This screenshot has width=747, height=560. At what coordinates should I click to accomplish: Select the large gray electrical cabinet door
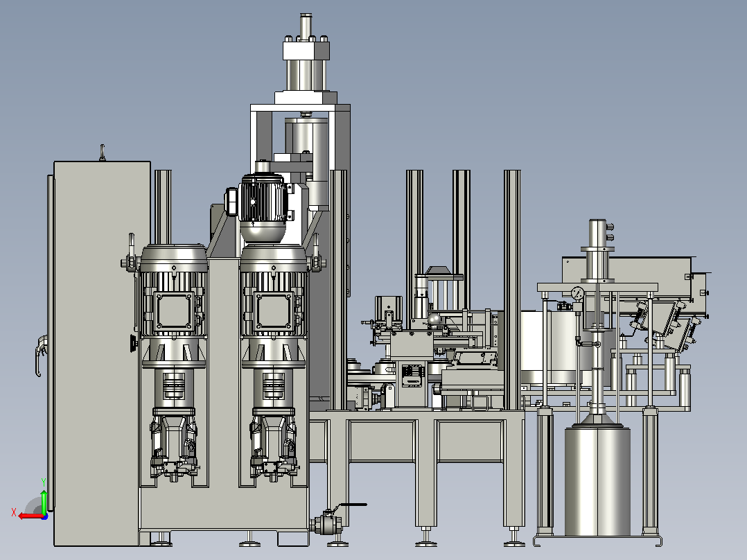coord(98,353)
